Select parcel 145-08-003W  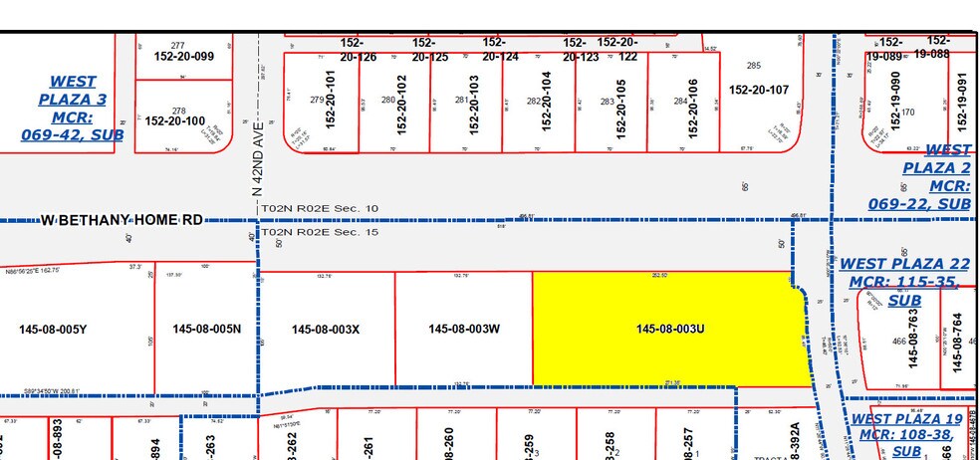(462, 329)
